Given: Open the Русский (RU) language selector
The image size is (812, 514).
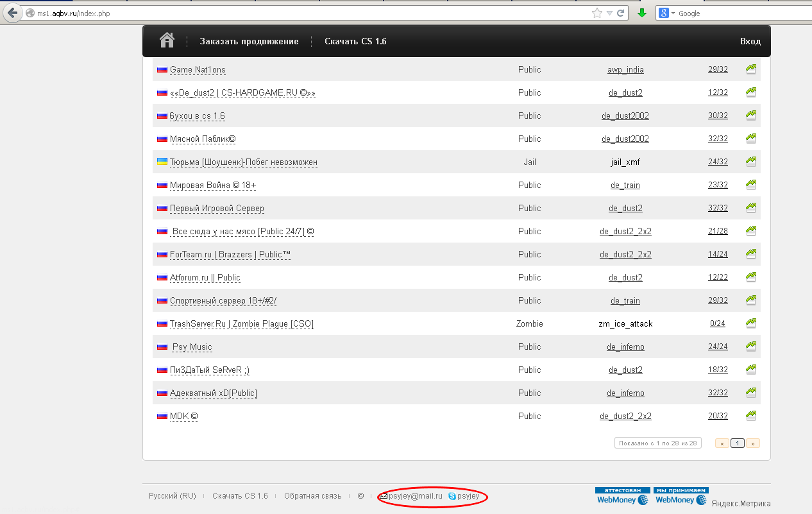Looking at the screenshot, I should pyautogui.click(x=173, y=496).
